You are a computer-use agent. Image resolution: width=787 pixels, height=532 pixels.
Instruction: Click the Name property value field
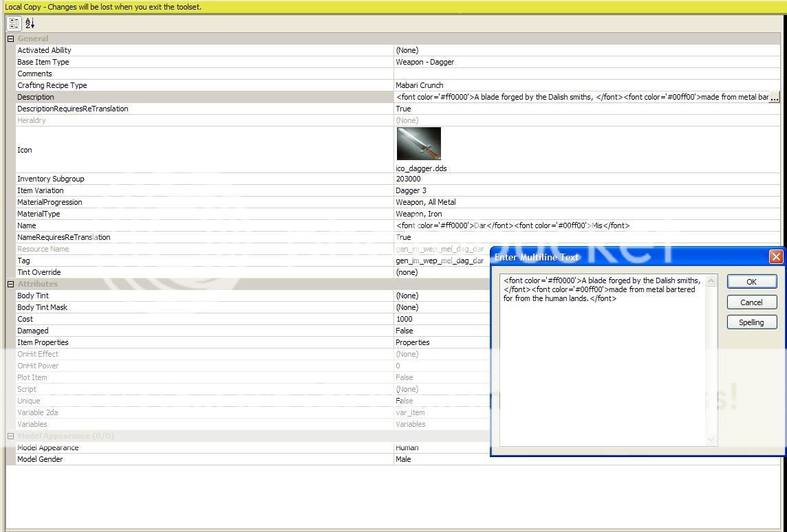click(513, 225)
